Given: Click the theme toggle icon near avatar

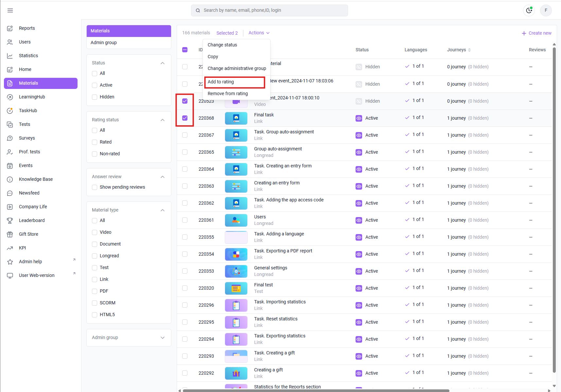Looking at the screenshot, I should 529,10.
